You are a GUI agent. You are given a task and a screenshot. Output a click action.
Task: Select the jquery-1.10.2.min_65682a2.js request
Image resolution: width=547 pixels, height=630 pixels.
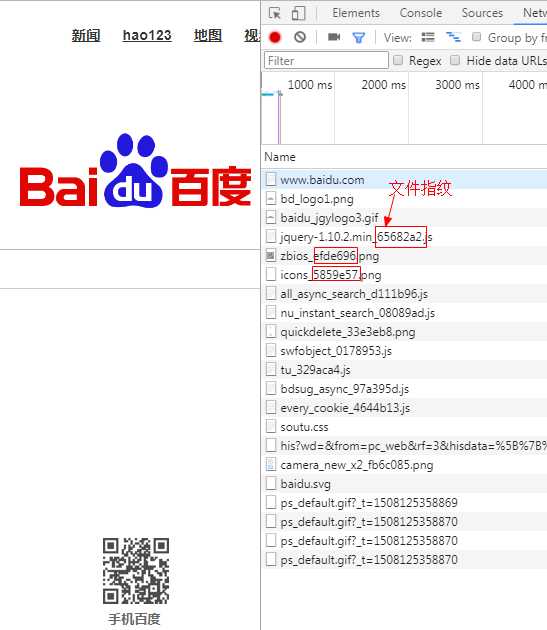(x=405, y=237)
